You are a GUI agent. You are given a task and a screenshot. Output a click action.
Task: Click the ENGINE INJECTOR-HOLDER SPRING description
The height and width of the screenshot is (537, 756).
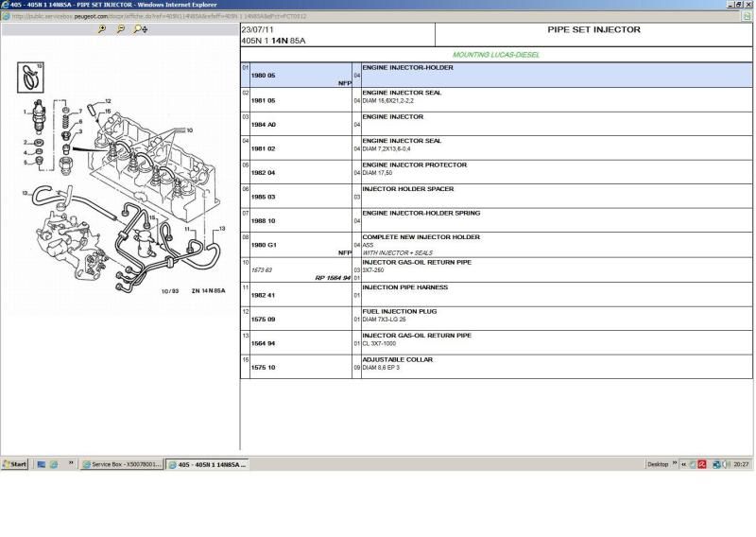(421, 213)
